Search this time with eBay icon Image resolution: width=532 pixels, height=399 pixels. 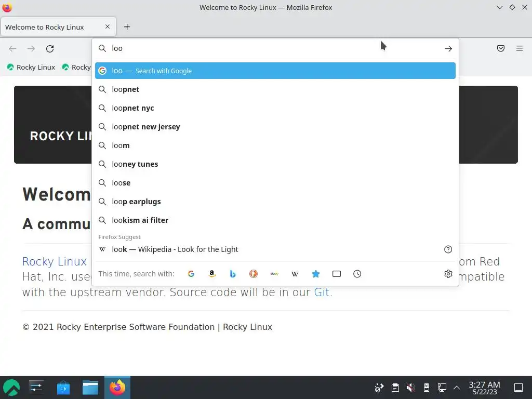(x=274, y=274)
